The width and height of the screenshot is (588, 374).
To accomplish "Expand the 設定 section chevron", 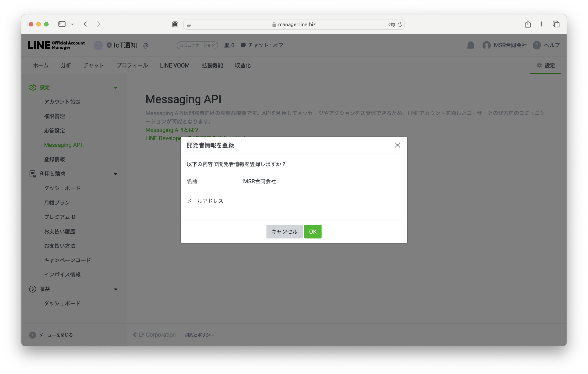I will (116, 87).
